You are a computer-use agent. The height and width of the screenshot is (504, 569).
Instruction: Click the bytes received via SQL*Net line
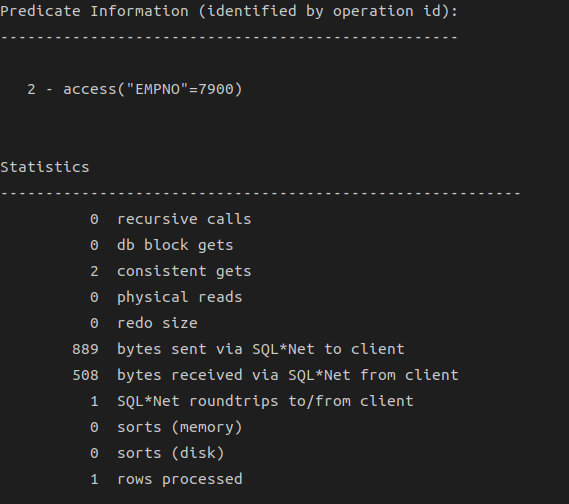click(265, 375)
